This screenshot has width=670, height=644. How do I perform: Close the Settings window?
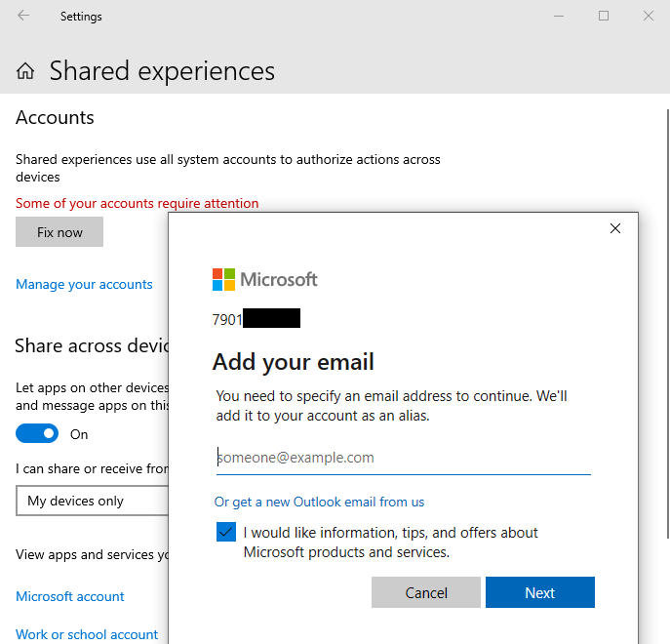(x=649, y=17)
